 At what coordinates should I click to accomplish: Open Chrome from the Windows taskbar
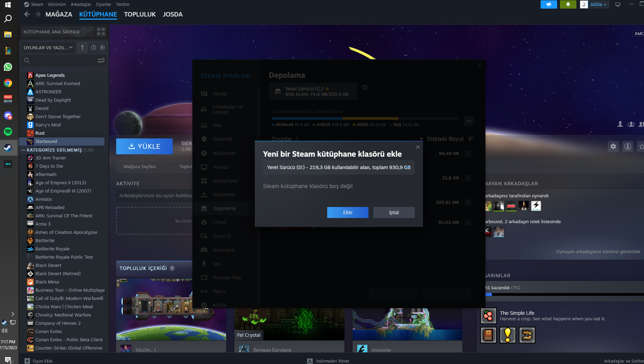pyautogui.click(x=8, y=83)
